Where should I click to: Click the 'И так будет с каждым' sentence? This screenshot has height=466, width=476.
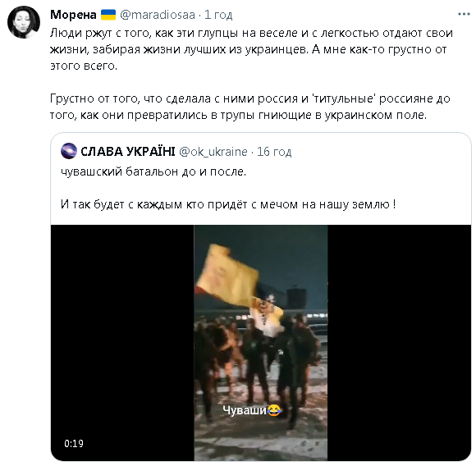click(228, 204)
